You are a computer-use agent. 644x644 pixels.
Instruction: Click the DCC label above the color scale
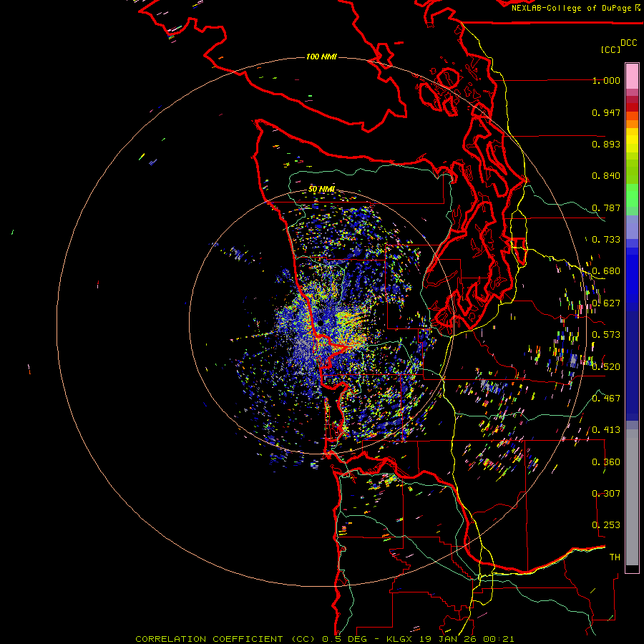click(628, 43)
